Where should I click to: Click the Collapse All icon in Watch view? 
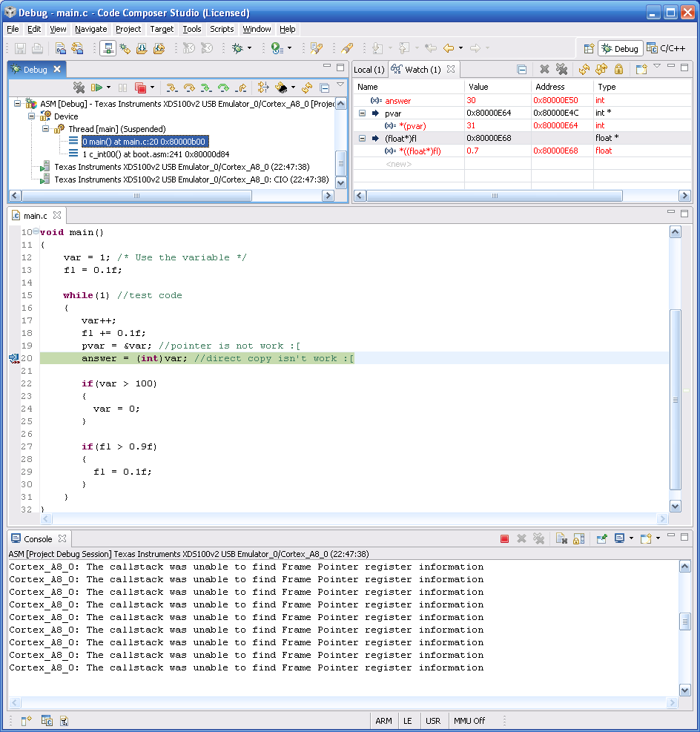coord(522,70)
